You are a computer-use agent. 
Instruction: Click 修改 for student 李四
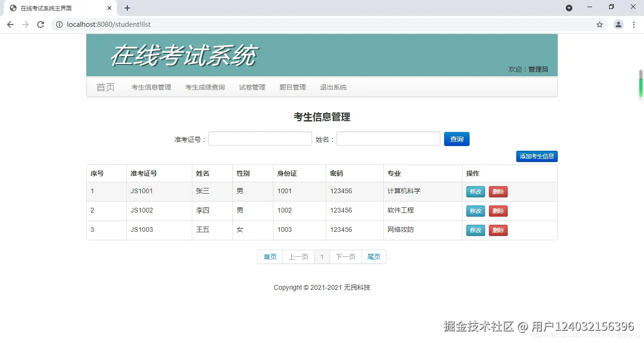(476, 211)
